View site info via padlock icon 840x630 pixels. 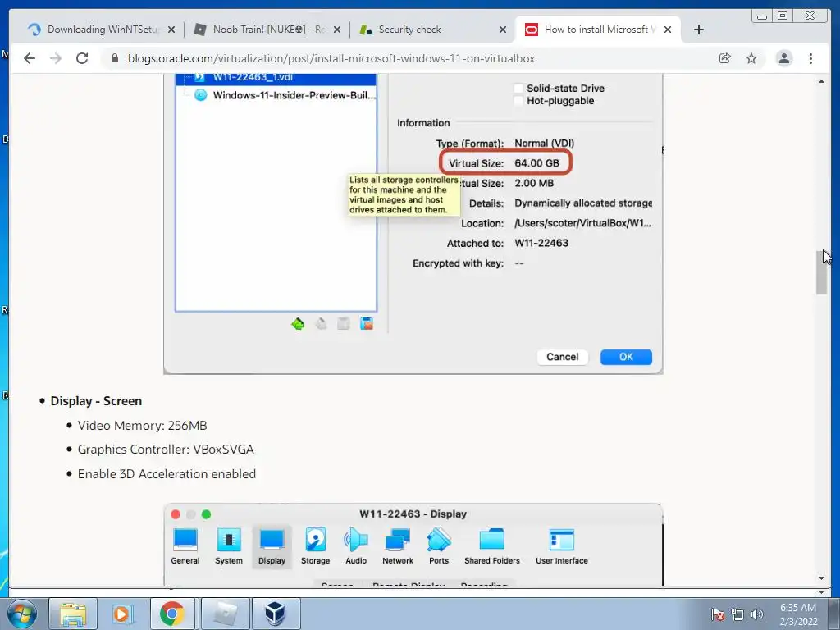(x=114, y=58)
